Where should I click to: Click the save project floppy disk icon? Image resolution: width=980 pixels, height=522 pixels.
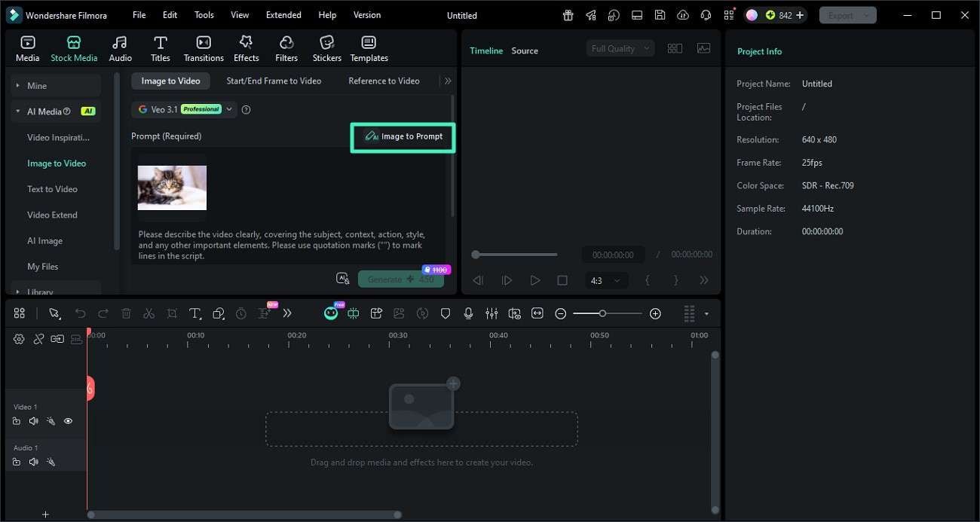pos(660,15)
